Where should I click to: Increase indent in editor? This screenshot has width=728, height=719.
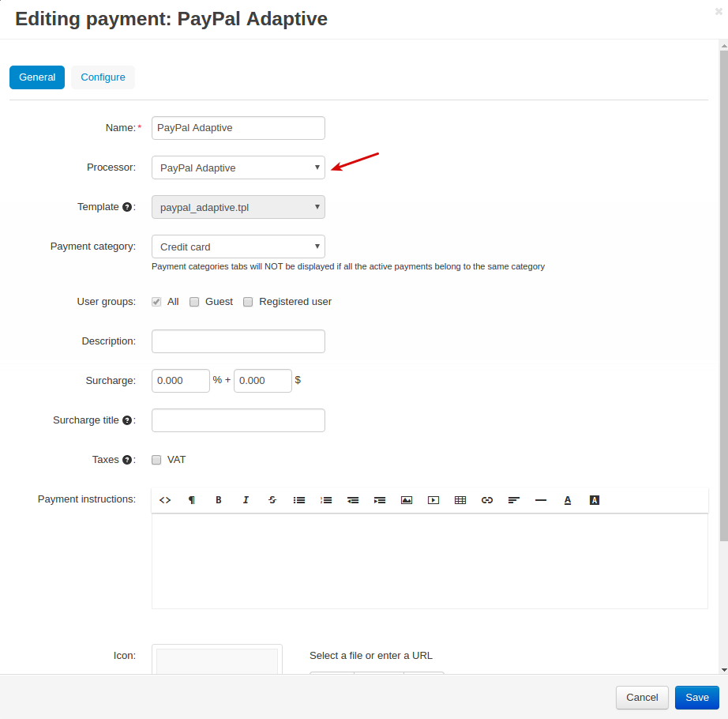tap(380, 500)
